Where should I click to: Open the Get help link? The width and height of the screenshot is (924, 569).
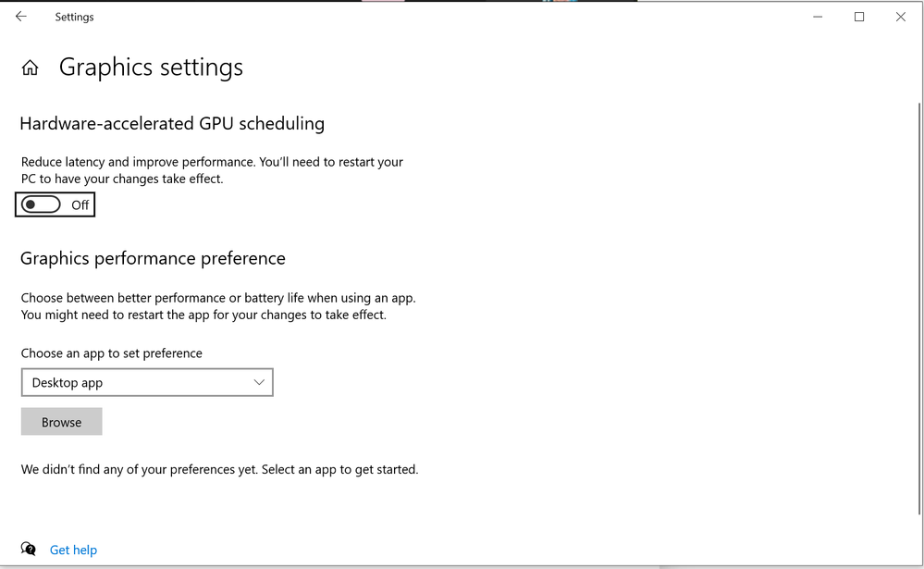[x=73, y=550]
